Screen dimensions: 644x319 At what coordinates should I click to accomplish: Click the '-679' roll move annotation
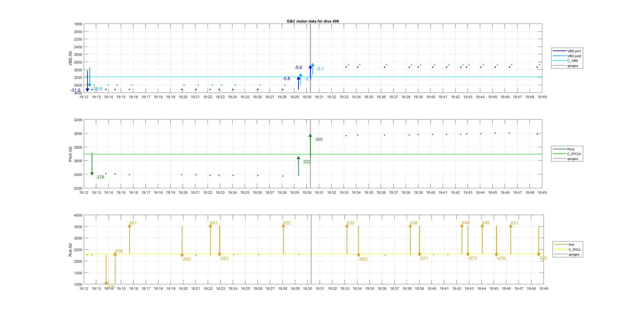[x=501, y=259]
